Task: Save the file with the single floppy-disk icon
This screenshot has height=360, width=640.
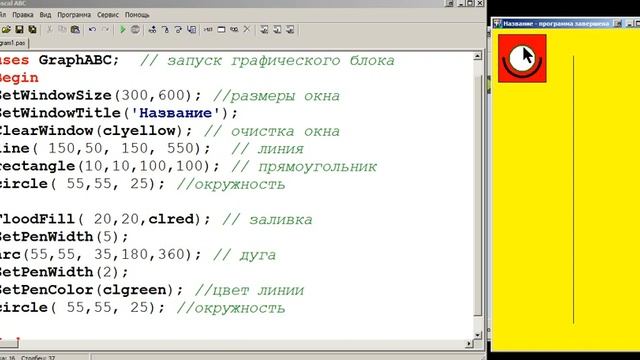Action: point(19,30)
